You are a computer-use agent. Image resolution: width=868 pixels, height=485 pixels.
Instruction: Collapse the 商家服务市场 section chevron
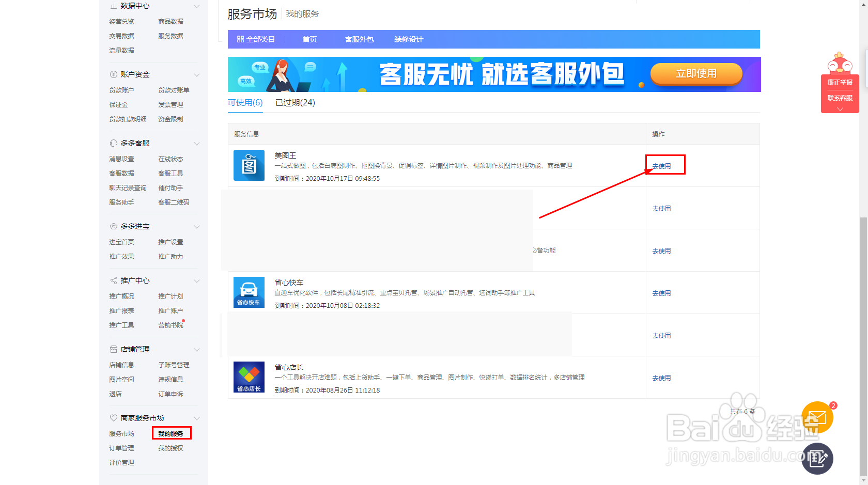click(x=196, y=418)
